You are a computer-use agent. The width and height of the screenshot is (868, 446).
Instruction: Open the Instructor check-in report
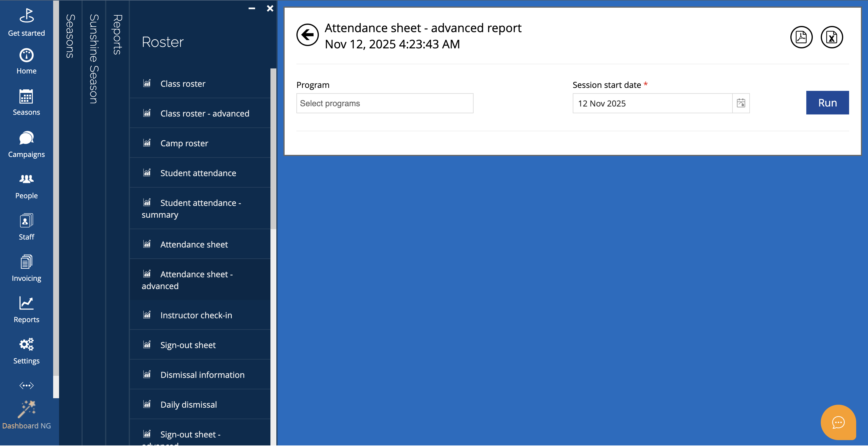click(x=196, y=315)
